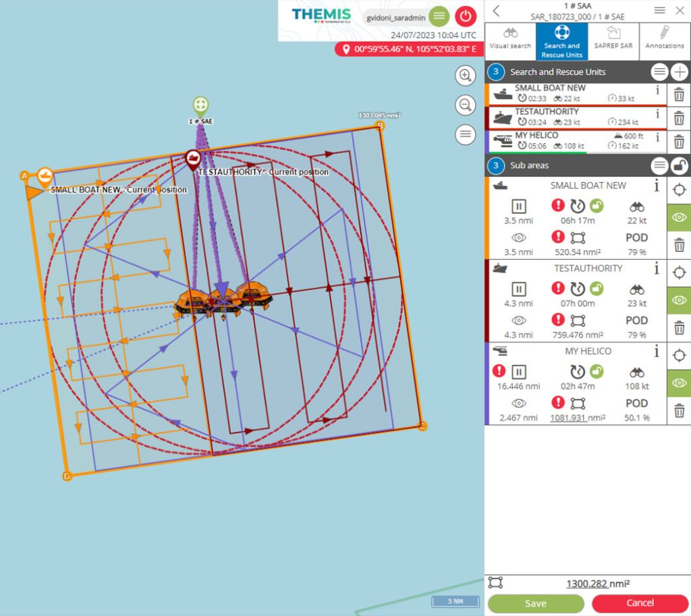This screenshot has height=616, width=691.
Task: Zoom out on the map
Action: tap(465, 105)
